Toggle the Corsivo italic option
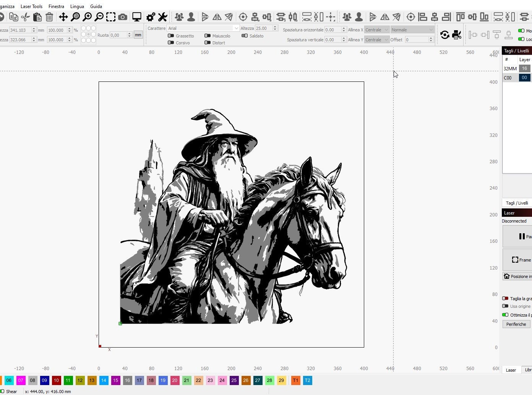The image size is (532, 395). pyautogui.click(x=171, y=43)
